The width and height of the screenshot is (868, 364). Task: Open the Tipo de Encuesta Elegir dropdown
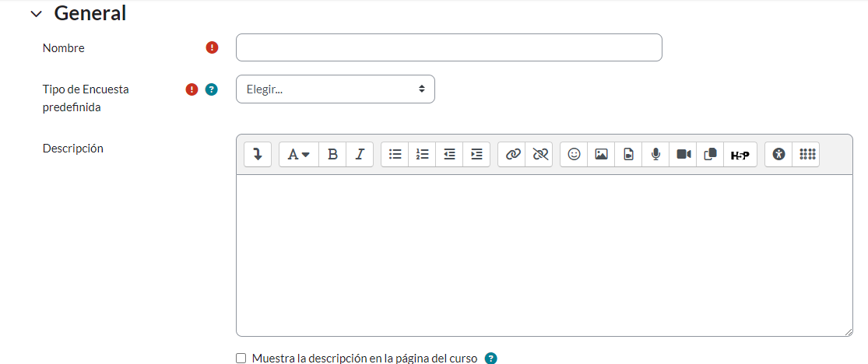pyautogui.click(x=335, y=89)
